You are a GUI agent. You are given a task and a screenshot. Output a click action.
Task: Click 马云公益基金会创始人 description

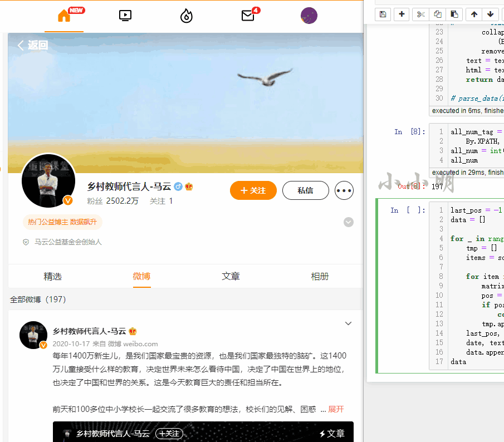coord(68,242)
